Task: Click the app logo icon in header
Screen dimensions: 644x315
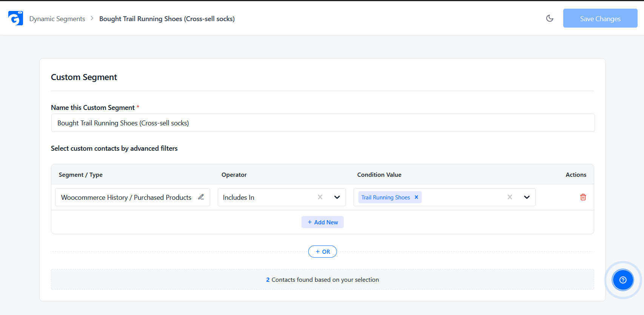Action: [15, 18]
